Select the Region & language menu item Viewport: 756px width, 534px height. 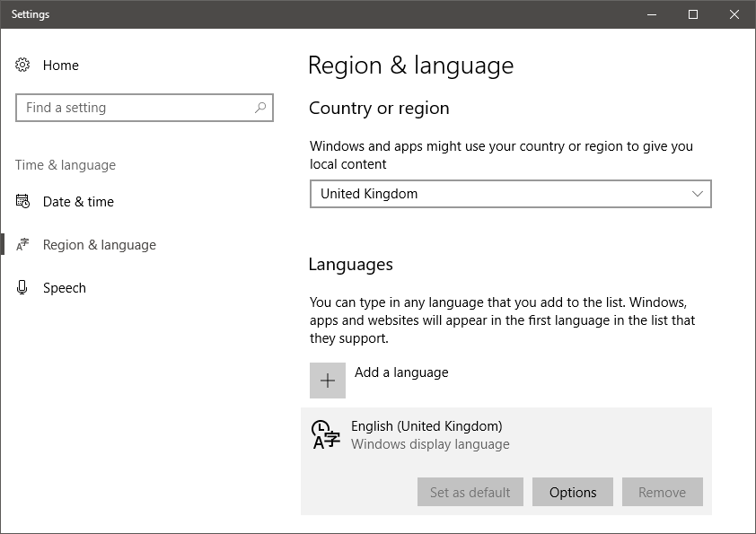pyautogui.click(x=99, y=245)
